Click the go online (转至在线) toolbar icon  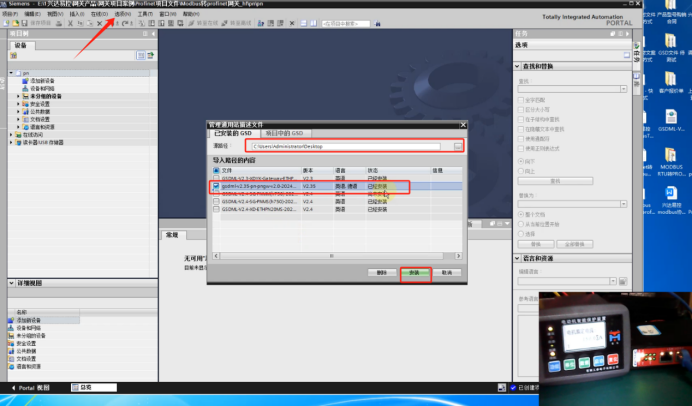pyautogui.click(x=191, y=23)
